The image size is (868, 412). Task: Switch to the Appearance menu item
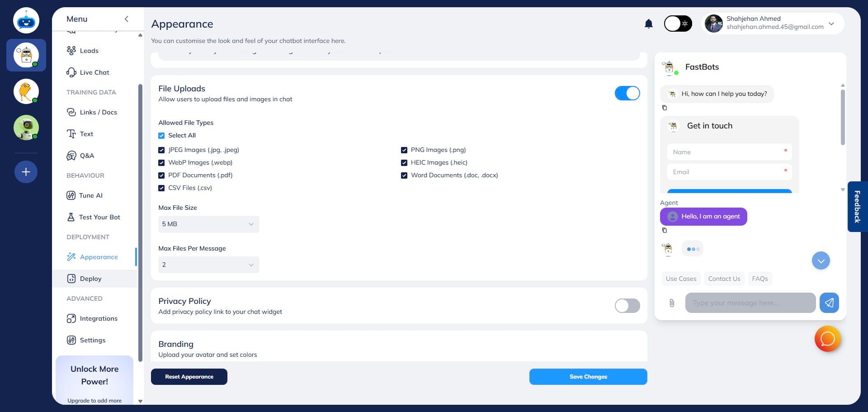click(99, 257)
